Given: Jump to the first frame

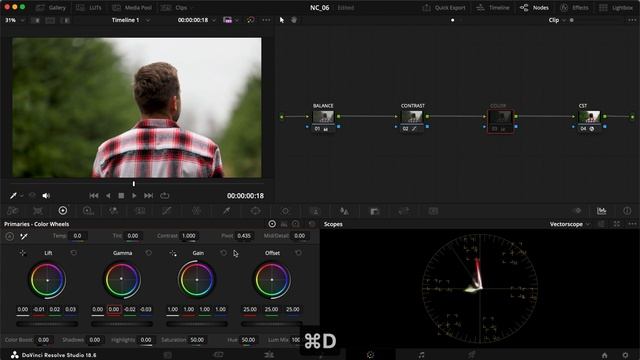Looking at the screenshot, I should pyautogui.click(x=94, y=196).
